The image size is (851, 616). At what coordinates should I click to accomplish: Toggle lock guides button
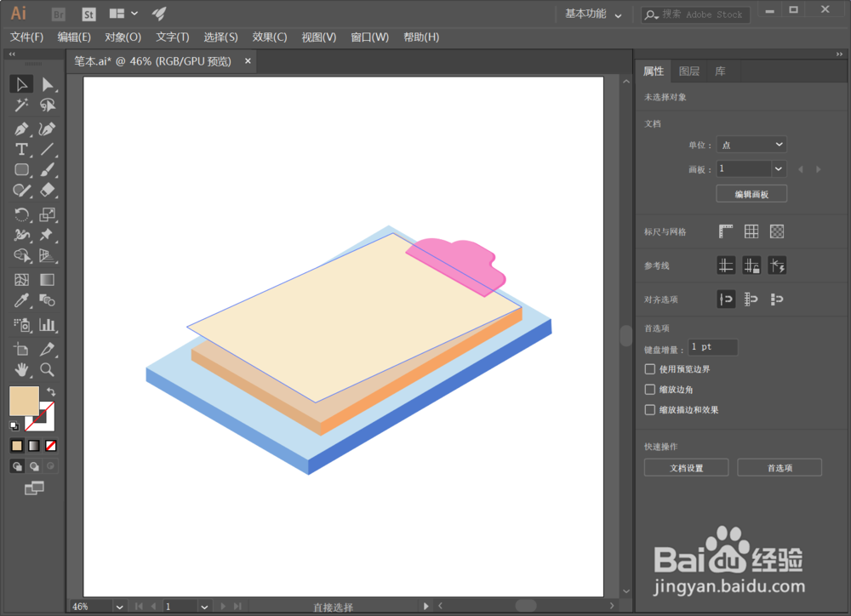pyautogui.click(x=751, y=265)
